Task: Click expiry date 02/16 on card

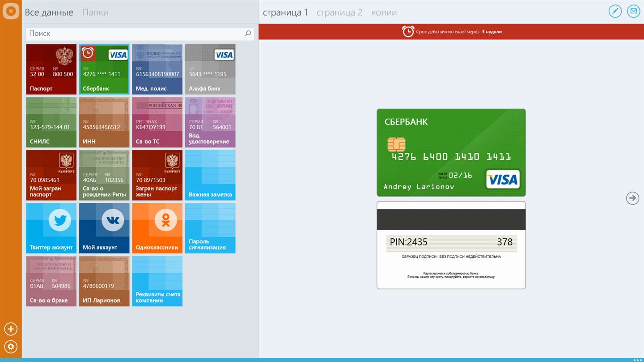Action: 461,175
